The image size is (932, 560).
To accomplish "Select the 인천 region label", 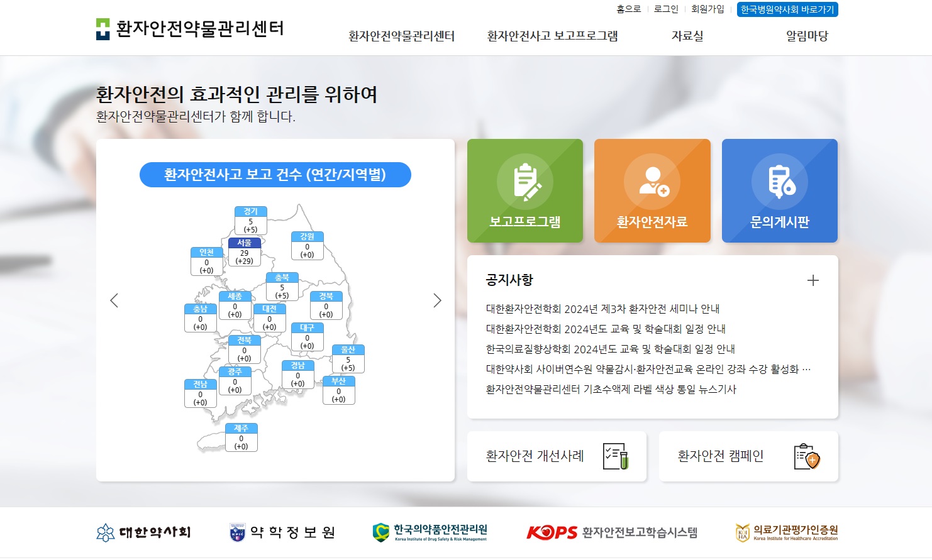I will pos(207,261).
